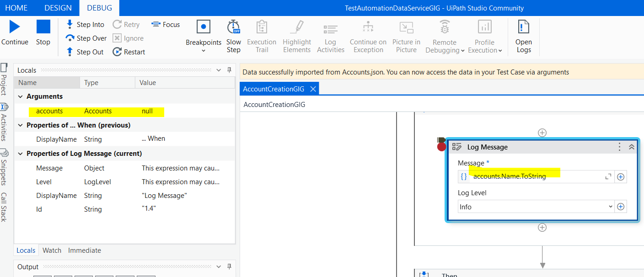
Task: Pin the Output panel
Action: click(229, 266)
